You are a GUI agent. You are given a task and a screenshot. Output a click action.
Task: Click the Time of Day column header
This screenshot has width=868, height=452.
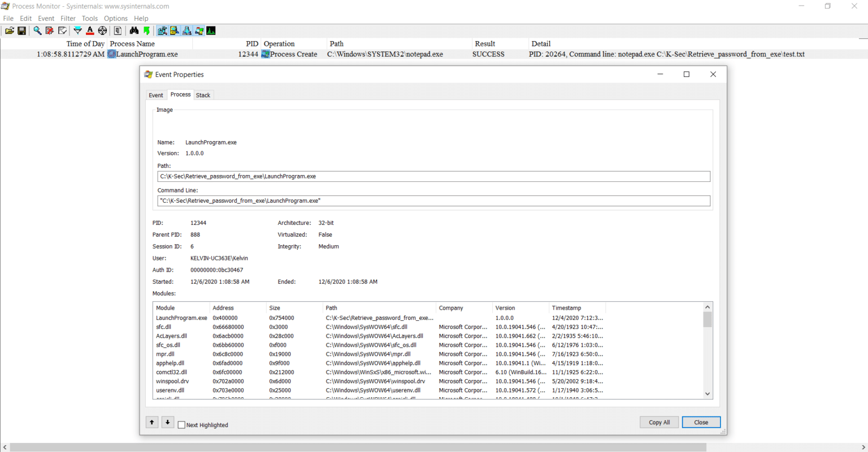(54, 44)
